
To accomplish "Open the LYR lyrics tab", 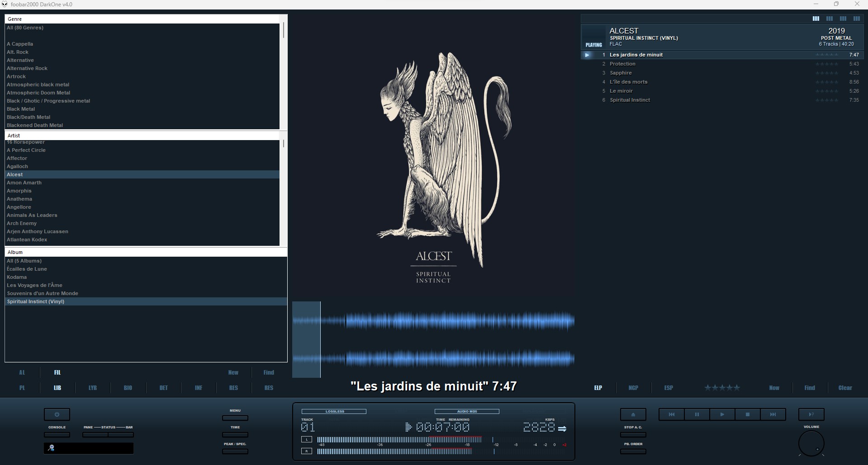I will pos(93,388).
